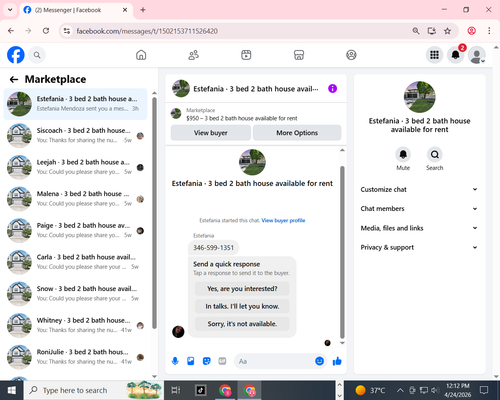Click the chat header listing avatar
Image resolution: width=500 pixels, height=400 pixels.
click(x=181, y=88)
